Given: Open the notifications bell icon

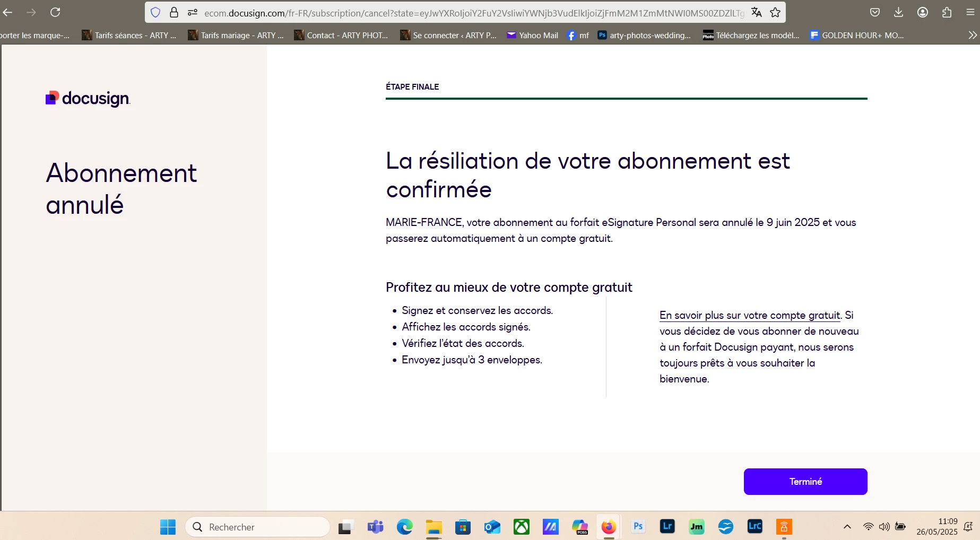Looking at the screenshot, I should [x=968, y=527].
